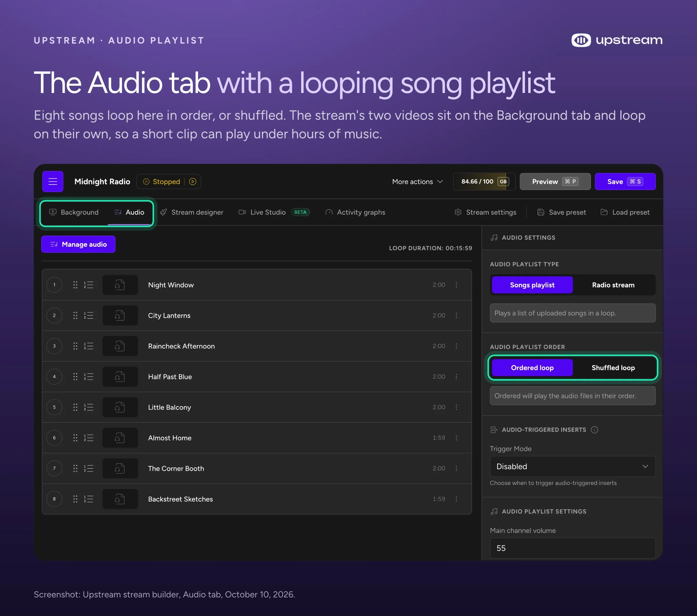Choose the Shuffled loop option

613,368
